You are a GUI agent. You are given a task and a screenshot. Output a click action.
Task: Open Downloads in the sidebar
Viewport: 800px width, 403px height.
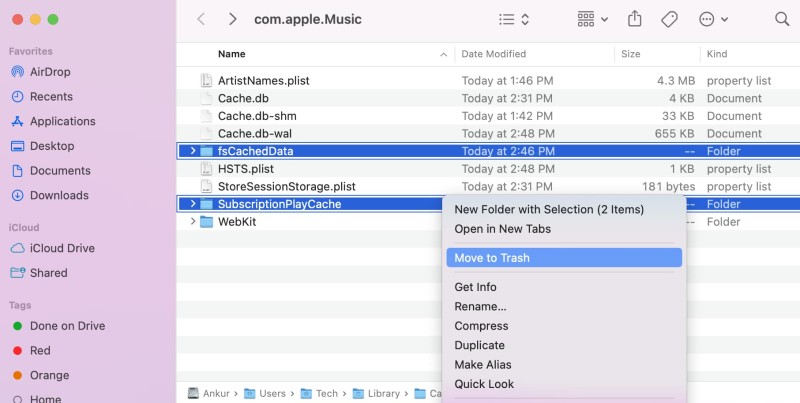[49, 195]
